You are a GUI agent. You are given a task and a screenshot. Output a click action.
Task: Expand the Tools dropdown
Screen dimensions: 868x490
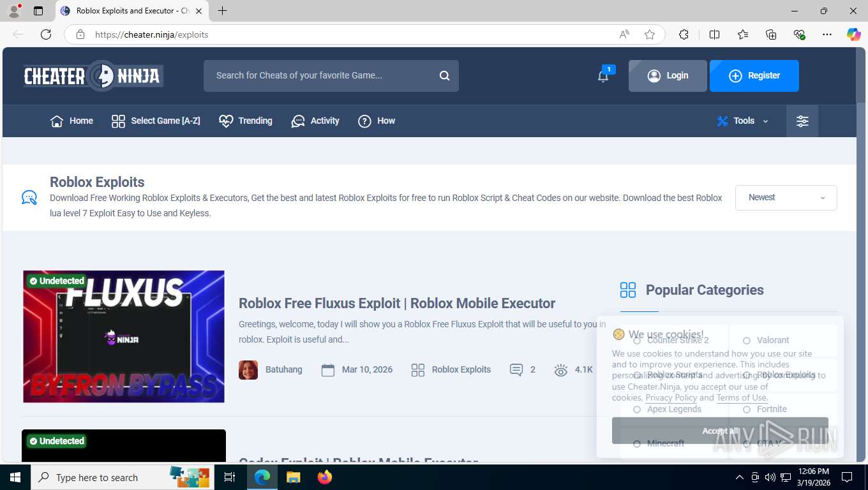(x=742, y=121)
